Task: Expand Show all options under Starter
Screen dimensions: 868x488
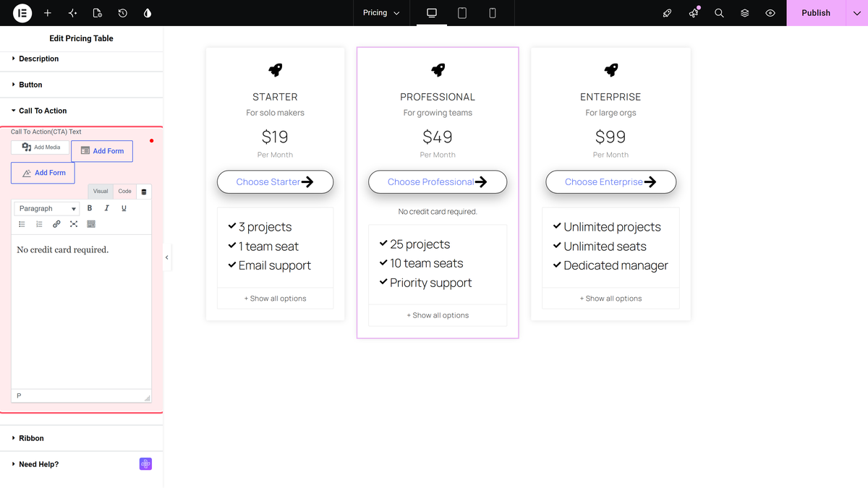Action: [275, 299]
